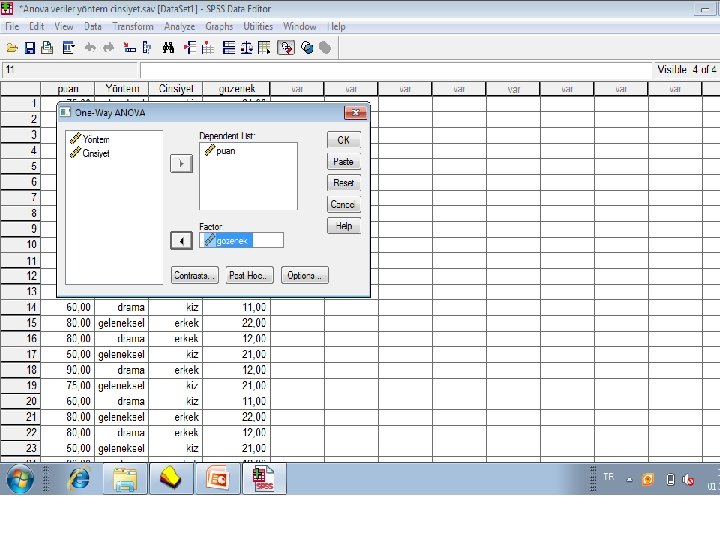720x540 pixels.
Task: Click the Weight Cases scale icon
Action: click(247, 48)
